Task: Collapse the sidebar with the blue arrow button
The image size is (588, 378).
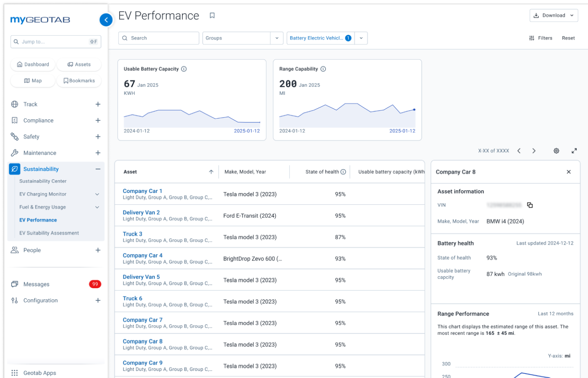Action: click(106, 20)
